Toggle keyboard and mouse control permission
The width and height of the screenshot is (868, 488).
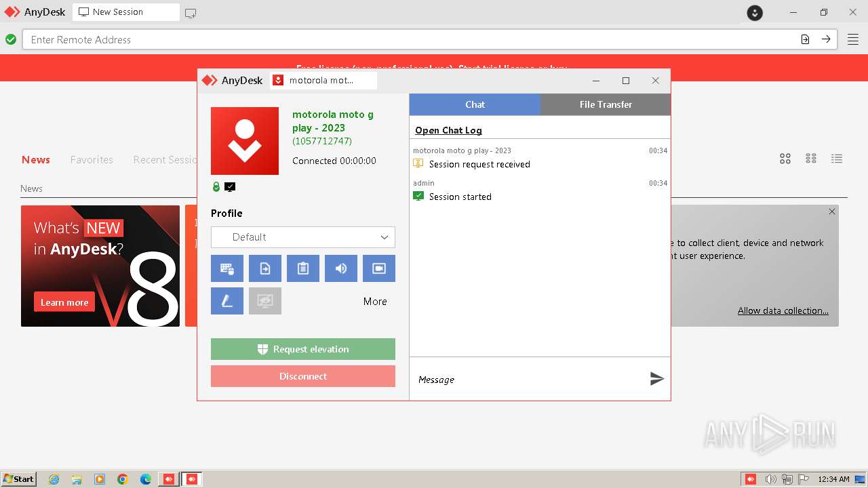(227, 268)
